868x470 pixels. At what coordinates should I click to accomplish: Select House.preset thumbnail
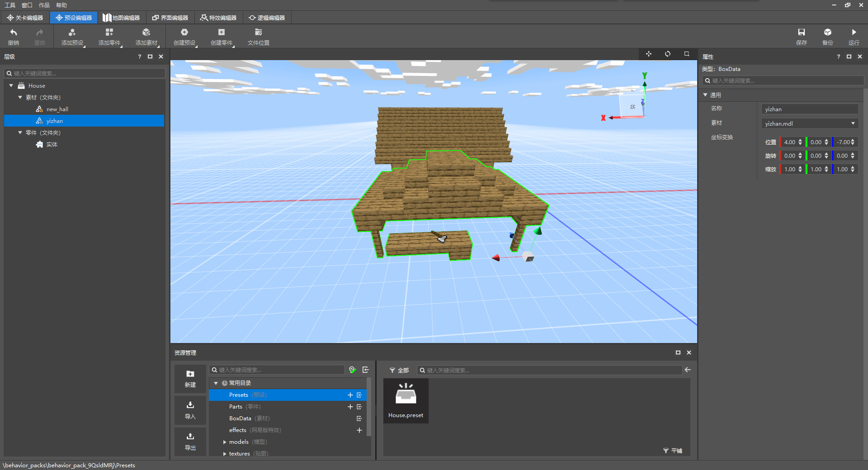(406, 401)
